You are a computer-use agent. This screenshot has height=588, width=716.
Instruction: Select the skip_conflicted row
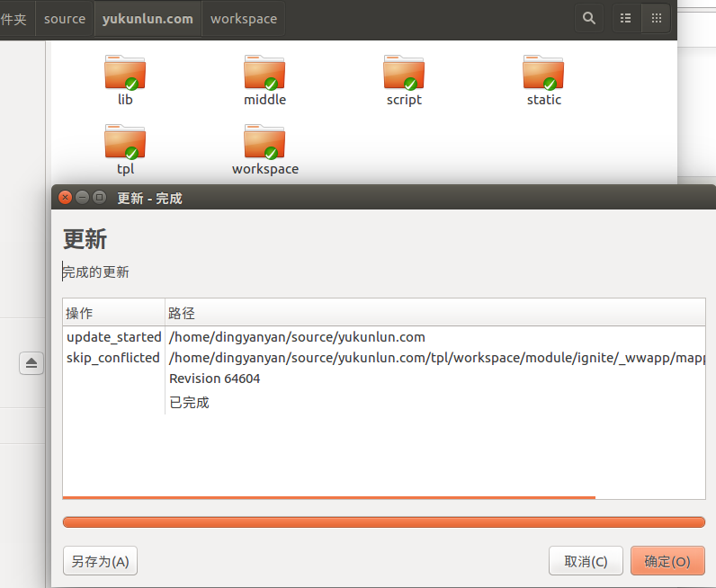point(384,358)
